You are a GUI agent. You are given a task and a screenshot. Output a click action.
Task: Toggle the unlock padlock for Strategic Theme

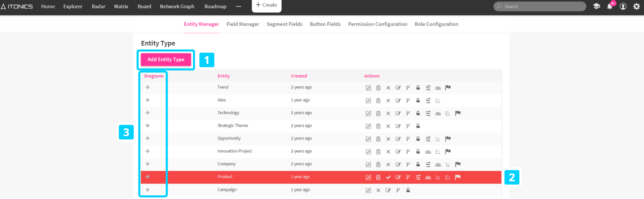tap(418, 126)
